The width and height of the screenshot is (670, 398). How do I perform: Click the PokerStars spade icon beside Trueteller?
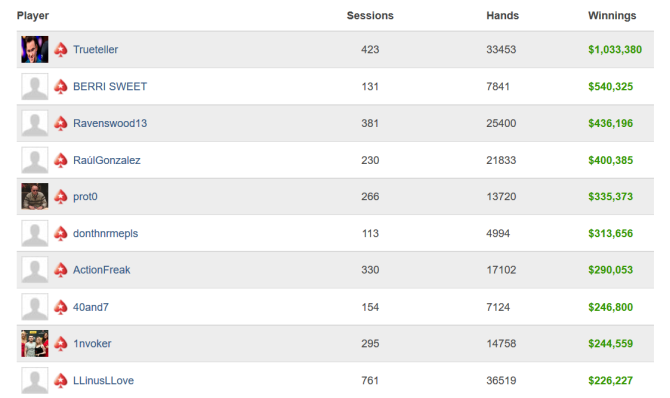[61, 50]
